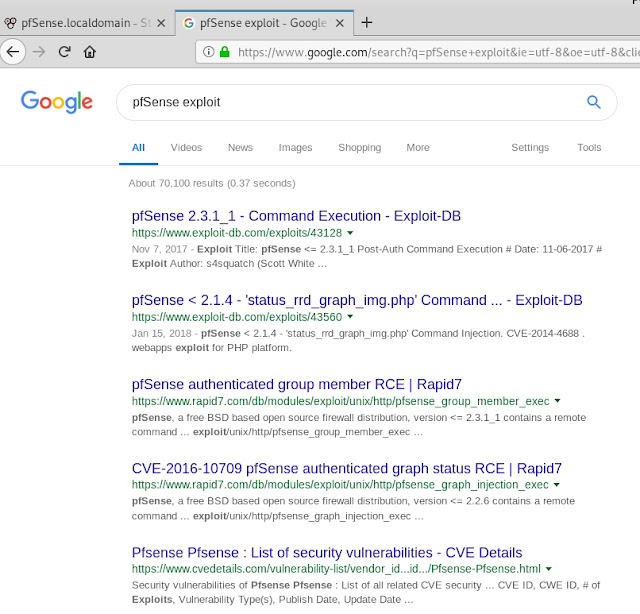Image resolution: width=640 pixels, height=614 pixels.
Task: Expand dropdown next to pfsense_group_member_exec URL
Action: point(557,401)
